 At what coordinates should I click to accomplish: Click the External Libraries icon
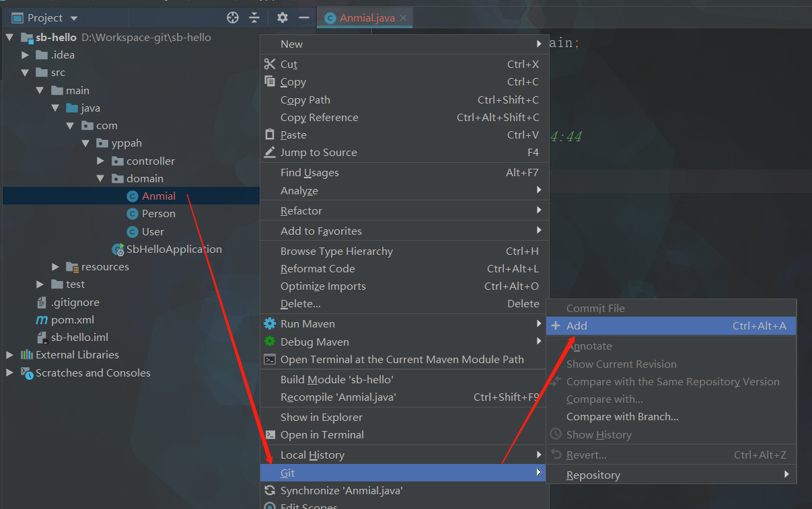click(x=27, y=355)
